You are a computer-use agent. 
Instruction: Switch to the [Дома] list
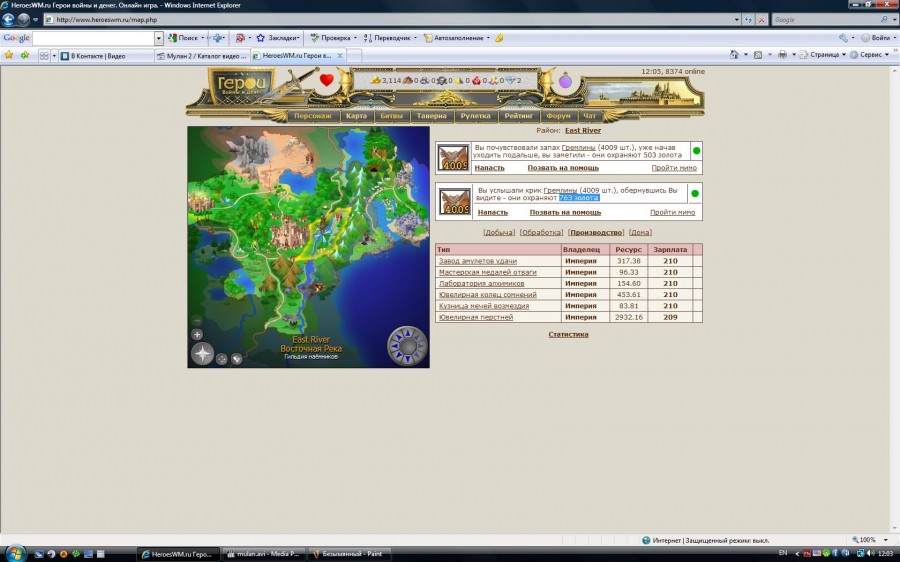click(x=640, y=232)
